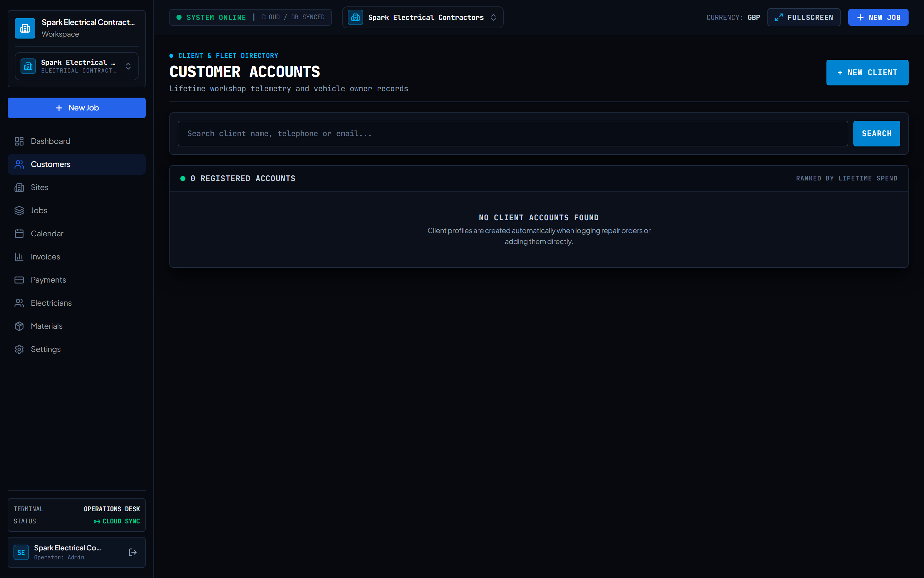Click the Operator: Admin label

click(59, 557)
